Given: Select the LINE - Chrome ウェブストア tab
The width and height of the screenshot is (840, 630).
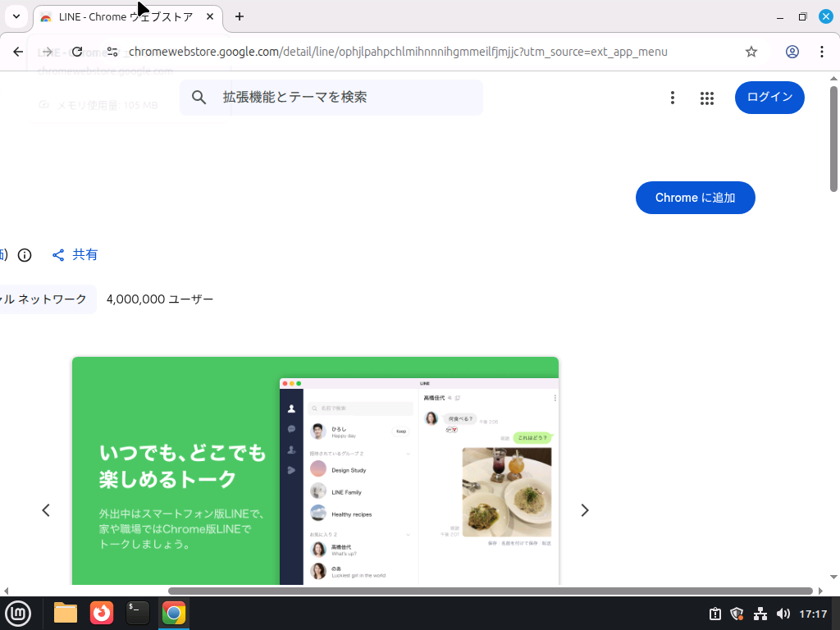Looking at the screenshot, I should click(x=123, y=16).
